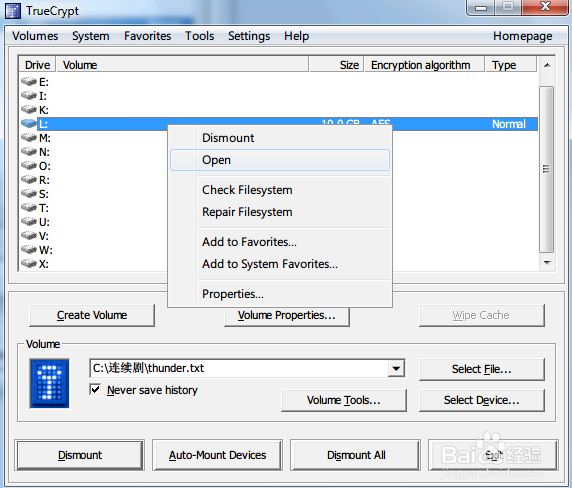This screenshot has height=488, width=572.
Task: Click the T: drive icon
Action: pos(29,208)
